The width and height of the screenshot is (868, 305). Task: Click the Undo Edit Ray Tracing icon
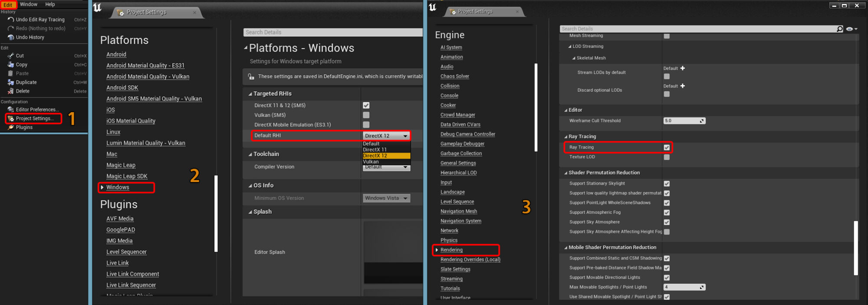click(11, 20)
